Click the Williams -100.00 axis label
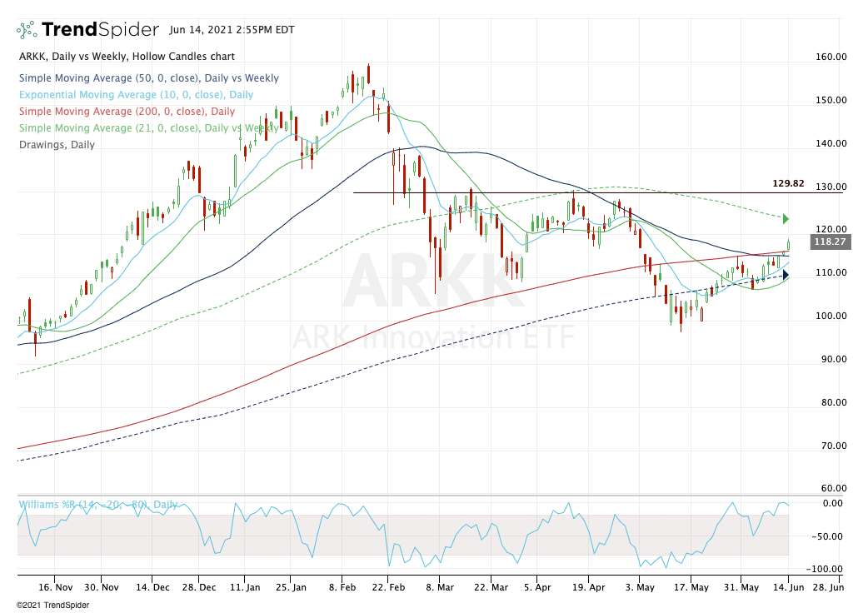The height and width of the screenshot is (613, 868). tap(825, 570)
